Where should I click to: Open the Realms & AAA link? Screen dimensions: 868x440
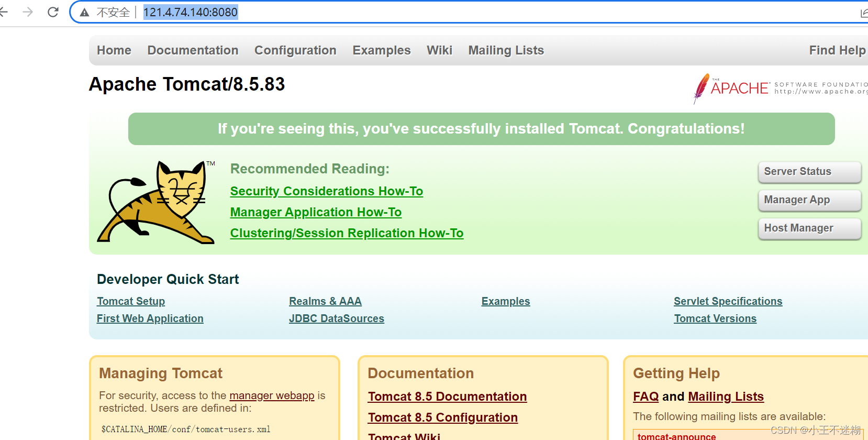[x=325, y=301]
